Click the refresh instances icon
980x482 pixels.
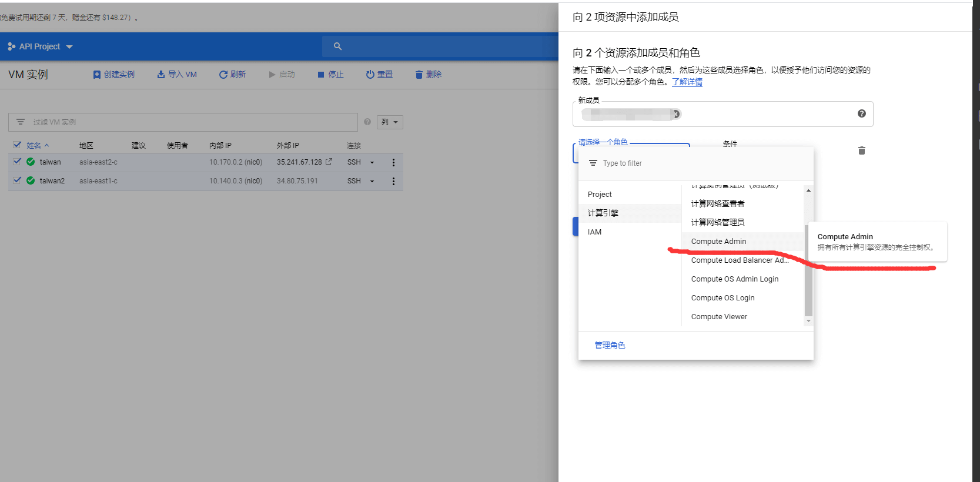coord(223,75)
